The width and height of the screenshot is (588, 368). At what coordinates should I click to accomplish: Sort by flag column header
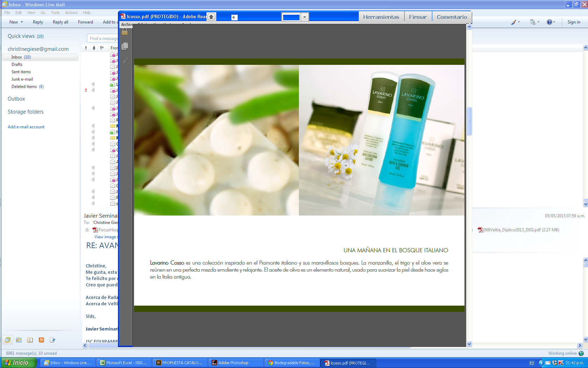(102, 48)
